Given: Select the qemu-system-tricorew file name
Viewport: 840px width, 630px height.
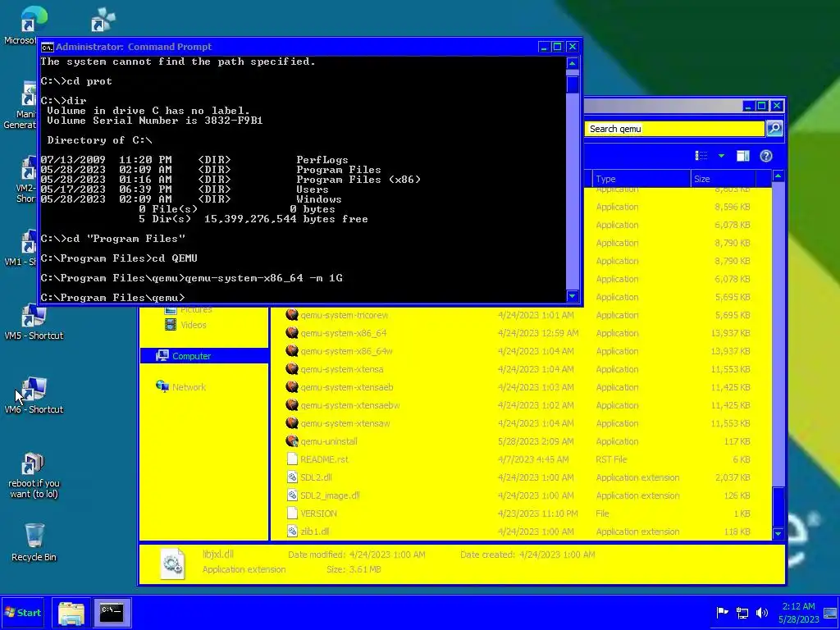Looking at the screenshot, I should (344, 315).
